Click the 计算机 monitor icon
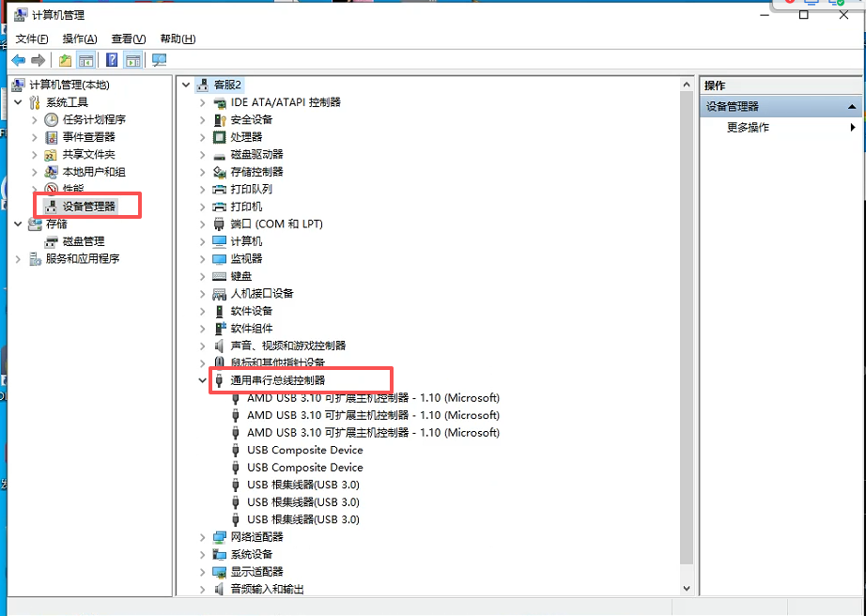Screen dimensions: 866x616 pos(219,241)
